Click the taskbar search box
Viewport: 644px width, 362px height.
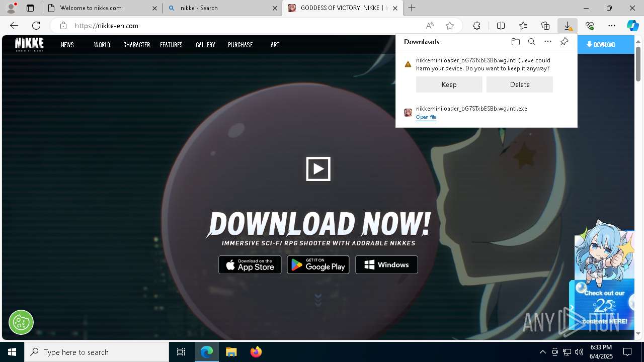97,352
